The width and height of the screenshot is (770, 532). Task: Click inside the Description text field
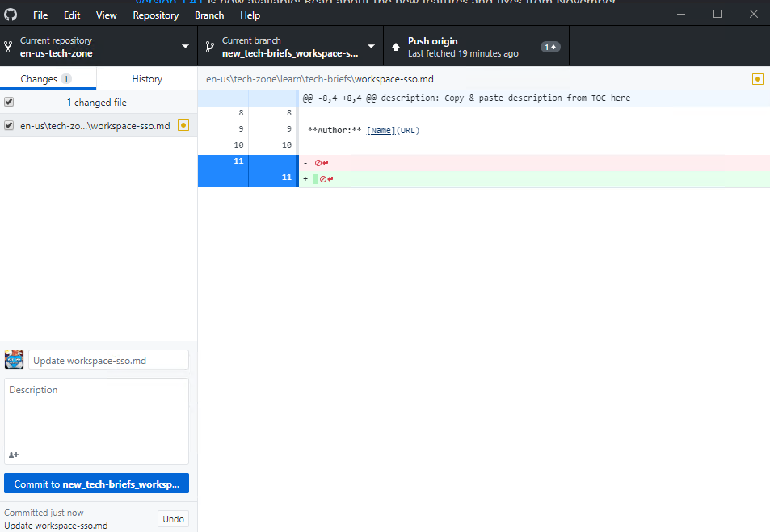(96, 412)
